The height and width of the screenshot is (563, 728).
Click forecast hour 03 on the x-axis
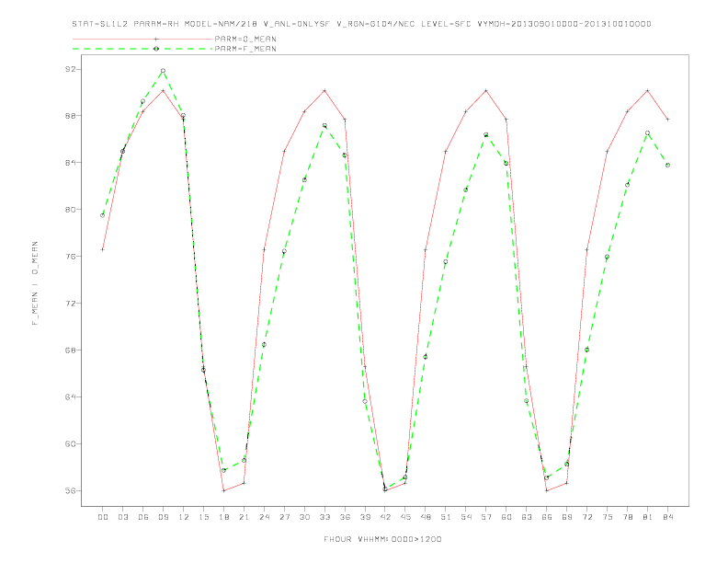[x=122, y=517]
